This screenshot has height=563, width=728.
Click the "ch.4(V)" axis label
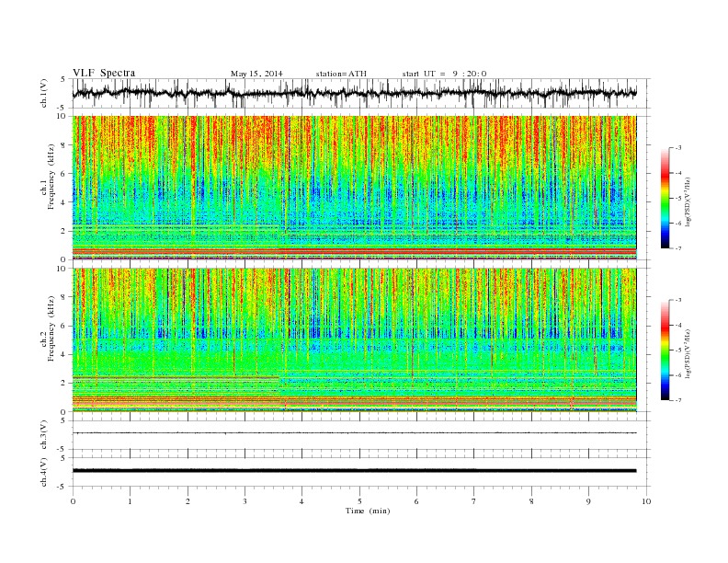click(x=44, y=472)
